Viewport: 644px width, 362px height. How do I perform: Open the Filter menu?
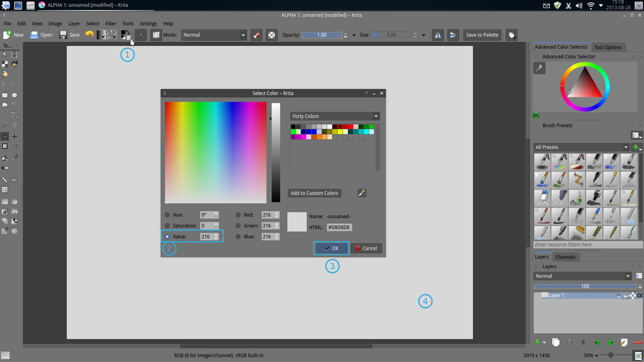(110, 23)
